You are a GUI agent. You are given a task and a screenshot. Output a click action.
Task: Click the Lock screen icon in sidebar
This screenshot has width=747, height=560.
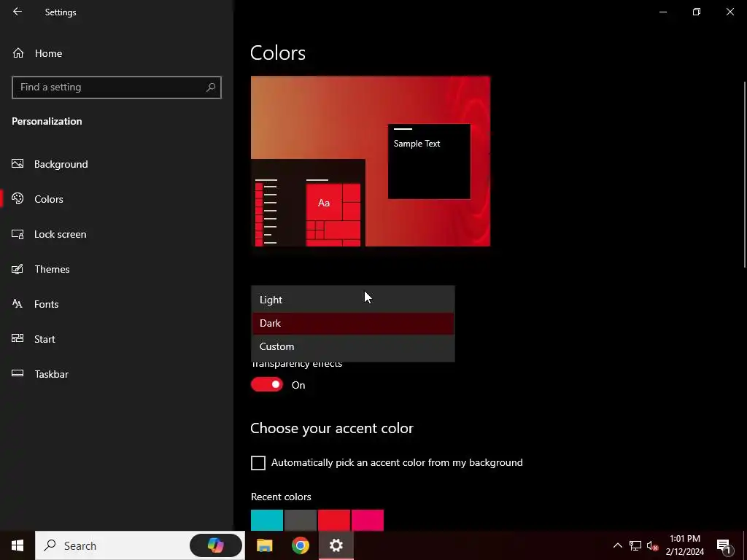click(18, 234)
